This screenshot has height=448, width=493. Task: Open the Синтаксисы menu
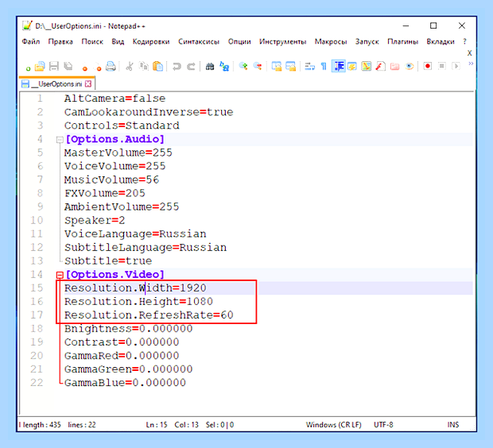coord(199,41)
